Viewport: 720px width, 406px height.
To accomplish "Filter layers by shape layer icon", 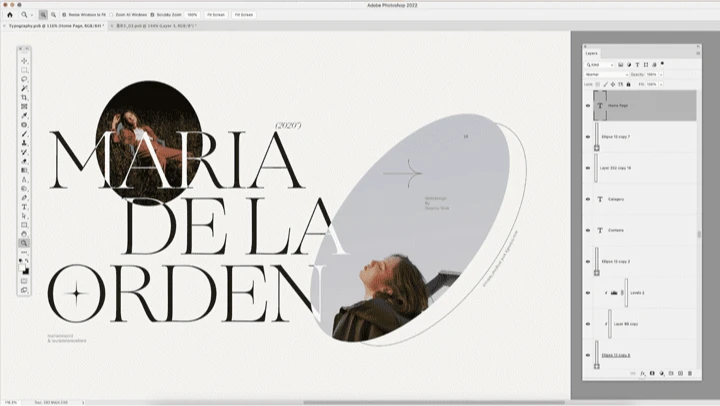I will click(x=646, y=65).
